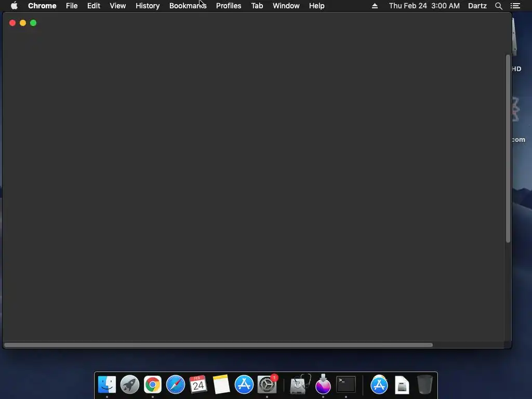532x399 pixels.
Task: Click the Dartz user name in menu bar
Action: 477,6
